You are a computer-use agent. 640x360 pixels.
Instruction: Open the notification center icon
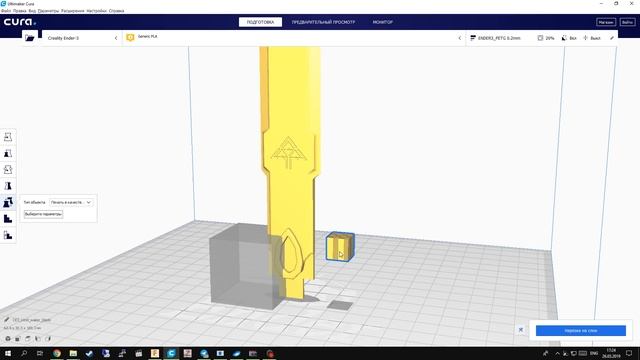629,353
